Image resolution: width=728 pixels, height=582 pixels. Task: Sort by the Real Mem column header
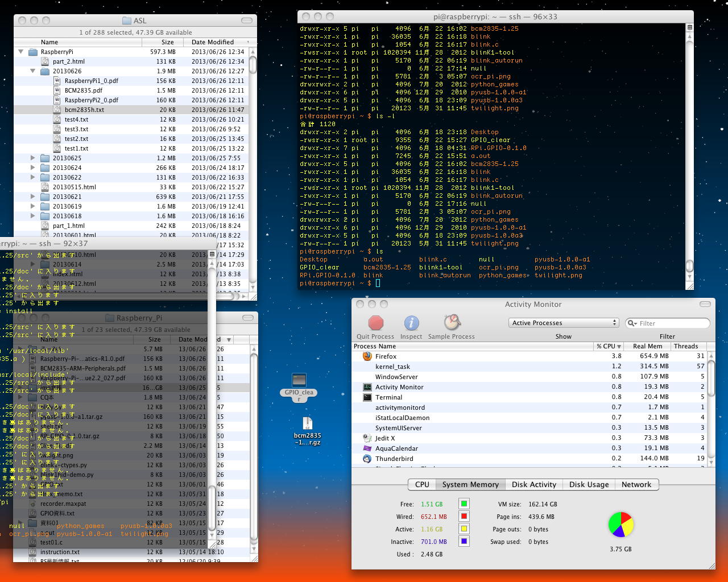647,346
